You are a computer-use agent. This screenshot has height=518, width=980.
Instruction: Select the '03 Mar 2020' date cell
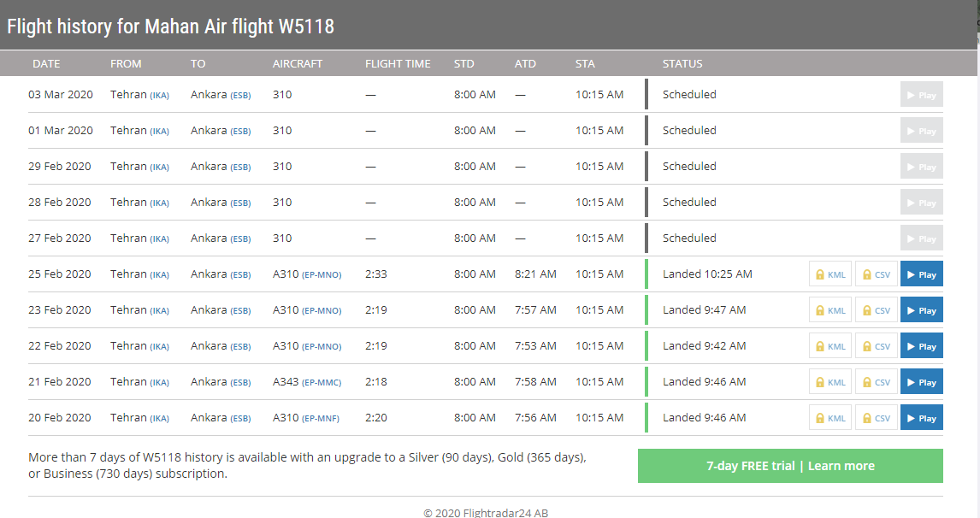(61, 94)
